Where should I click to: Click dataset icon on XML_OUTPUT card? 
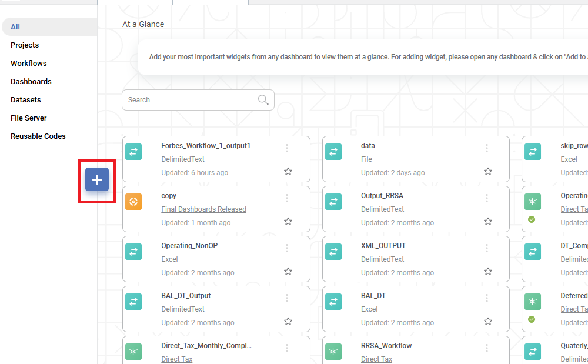coord(333,252)
